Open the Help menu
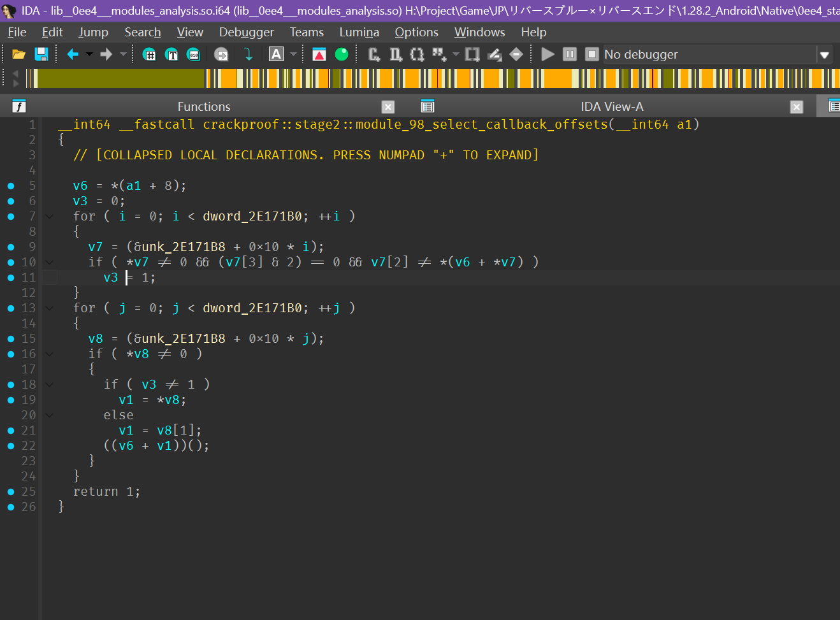Image resolution: width=840 pixels, height=620 pixels. (533, 32)
